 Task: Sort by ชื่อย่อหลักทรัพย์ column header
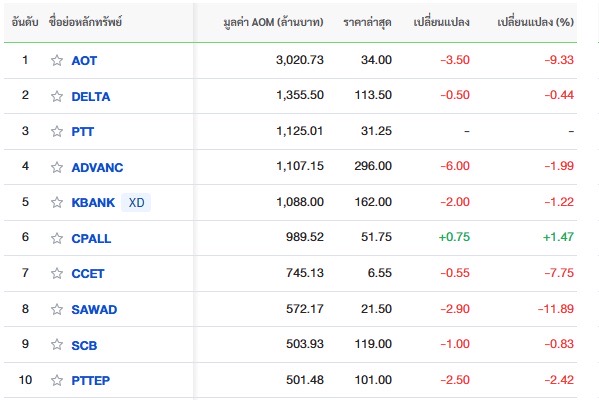point(85,22)
